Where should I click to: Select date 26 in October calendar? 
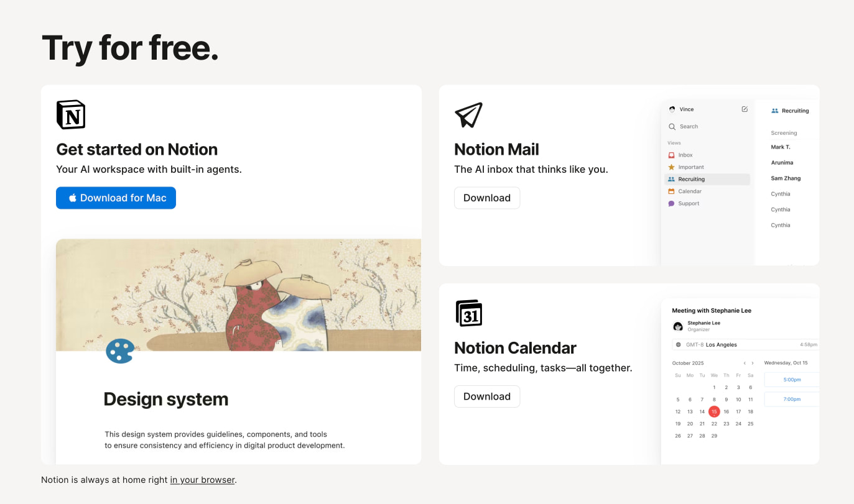(678, 436)
